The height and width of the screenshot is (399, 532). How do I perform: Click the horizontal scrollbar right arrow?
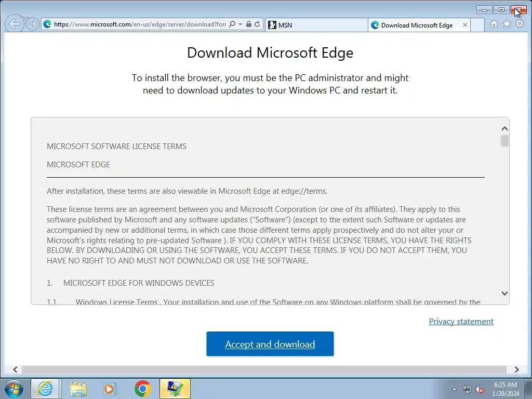[x=516, y=369]
